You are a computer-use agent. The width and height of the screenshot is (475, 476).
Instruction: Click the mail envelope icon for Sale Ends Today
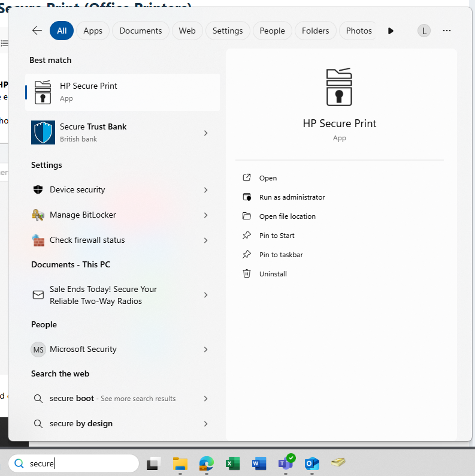(38, 295)
